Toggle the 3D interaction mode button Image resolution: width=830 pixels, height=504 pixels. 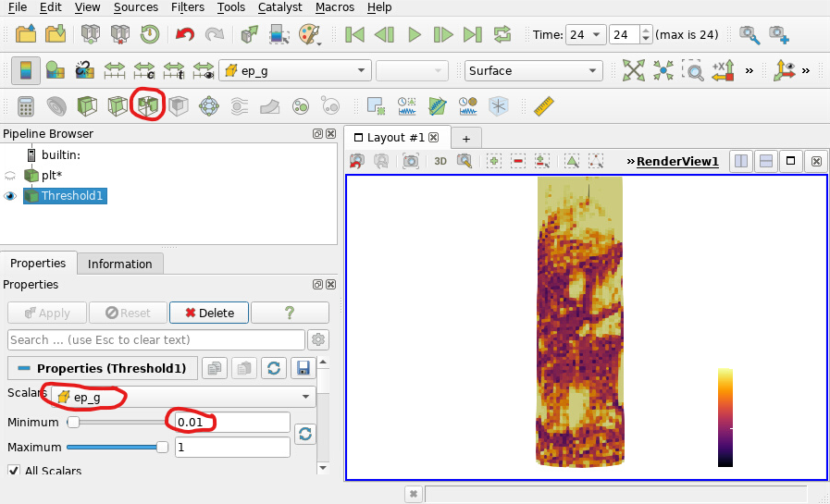(440, 161)
